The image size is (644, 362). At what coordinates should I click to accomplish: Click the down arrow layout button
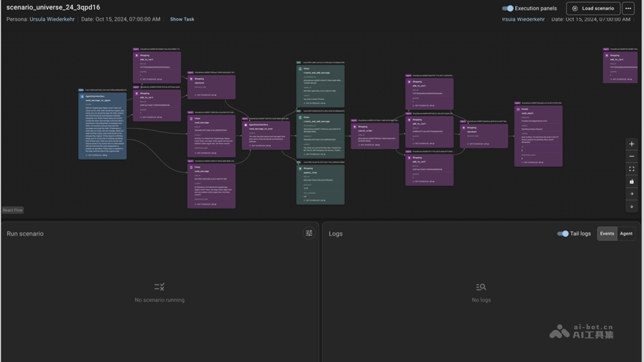click(632, 206)
